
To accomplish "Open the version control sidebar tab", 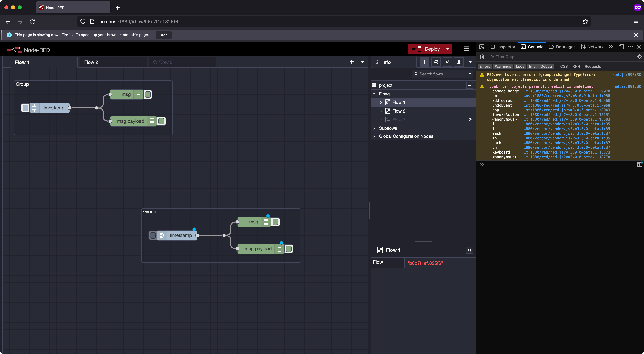I will coord(447,62).
